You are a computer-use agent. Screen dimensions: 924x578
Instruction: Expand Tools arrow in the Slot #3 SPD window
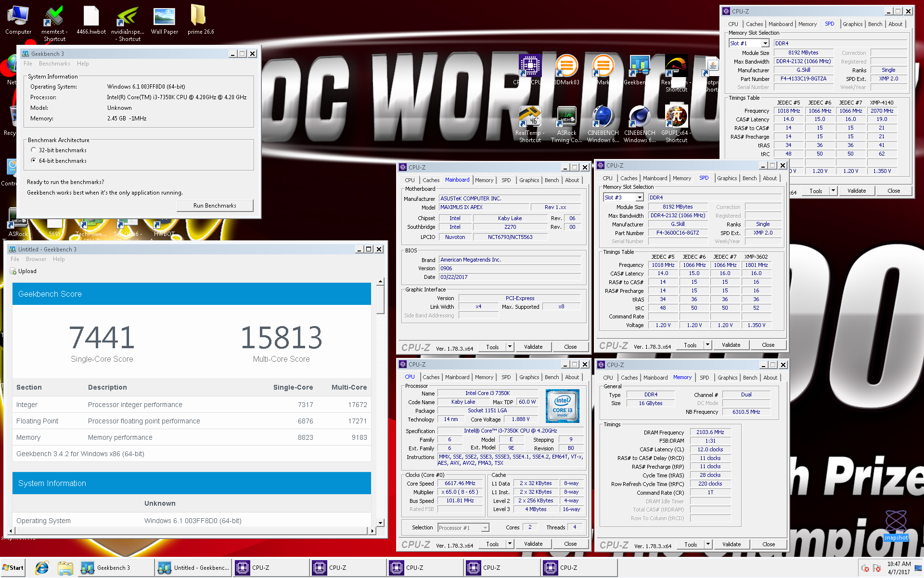click(x=707, y=345)
